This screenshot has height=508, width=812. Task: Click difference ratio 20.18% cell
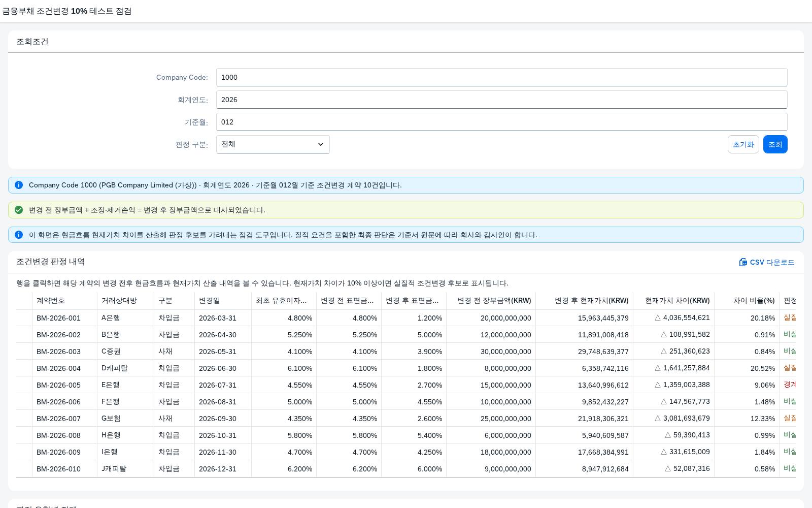[x=747, y=318]
